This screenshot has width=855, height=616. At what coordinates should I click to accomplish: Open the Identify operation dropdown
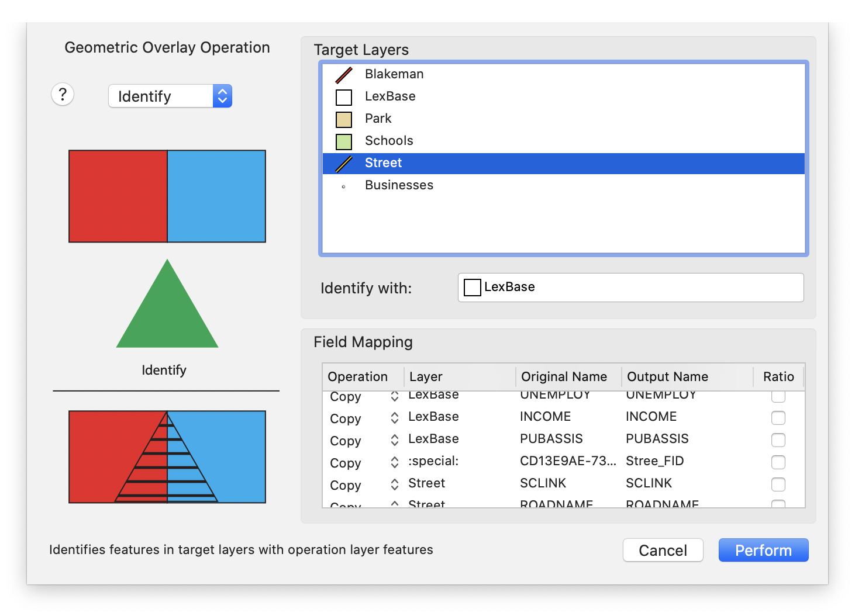tap(170, 96)
